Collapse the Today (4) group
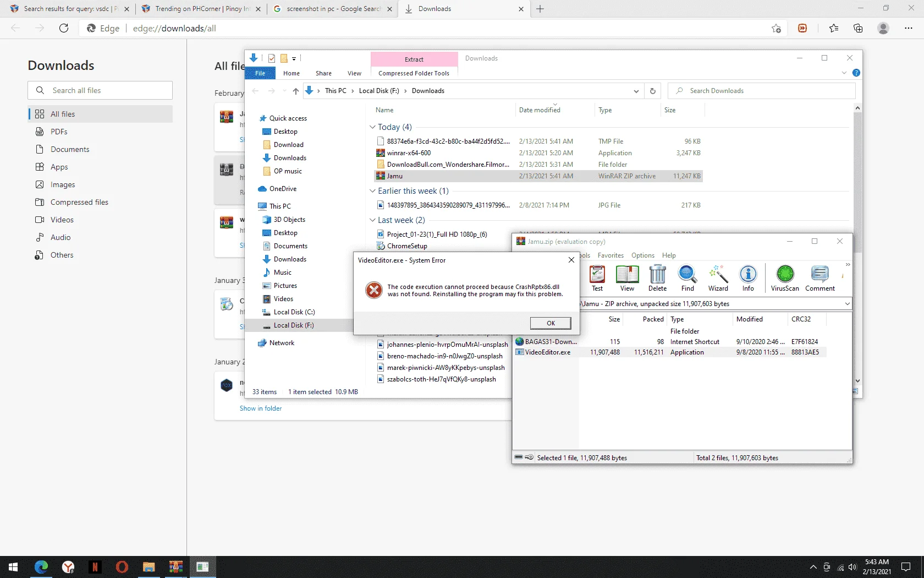This screenshot has height=578, width=924. [372, 127]
